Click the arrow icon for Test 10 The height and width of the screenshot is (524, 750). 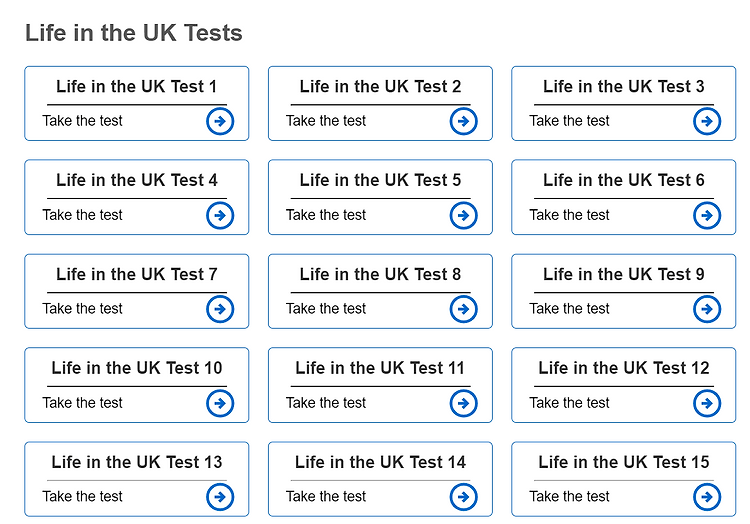coord(220,403)
